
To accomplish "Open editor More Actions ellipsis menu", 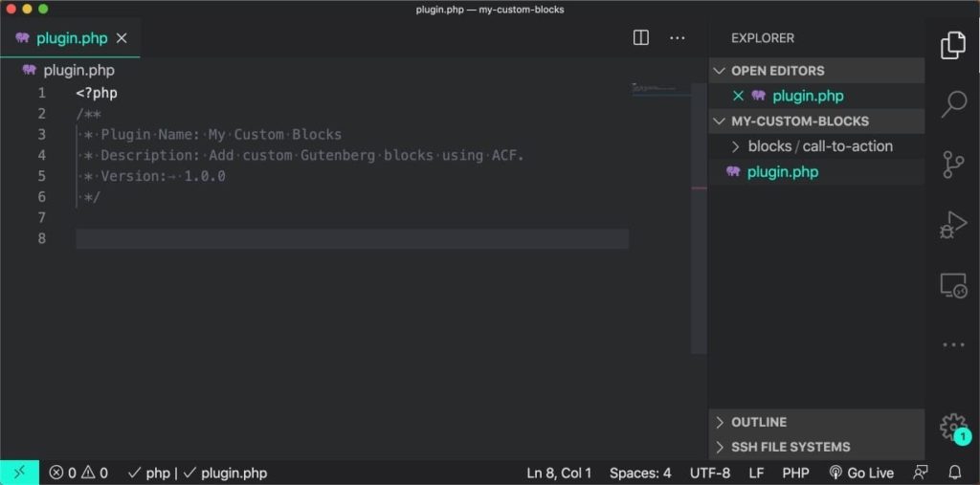I will [678, 38].
